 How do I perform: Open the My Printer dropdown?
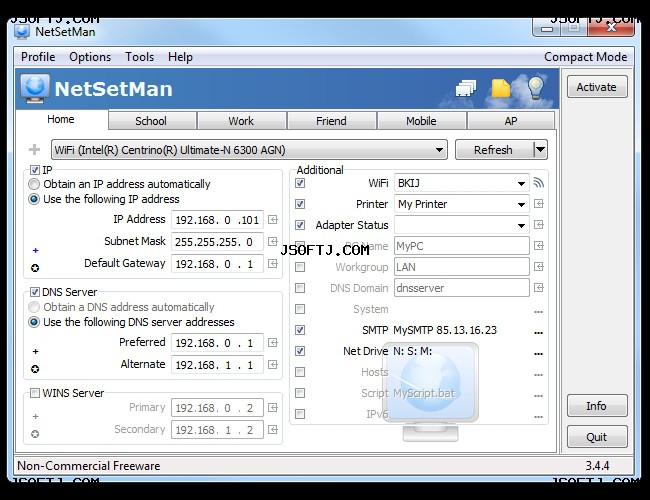click(x=462, y=204)
